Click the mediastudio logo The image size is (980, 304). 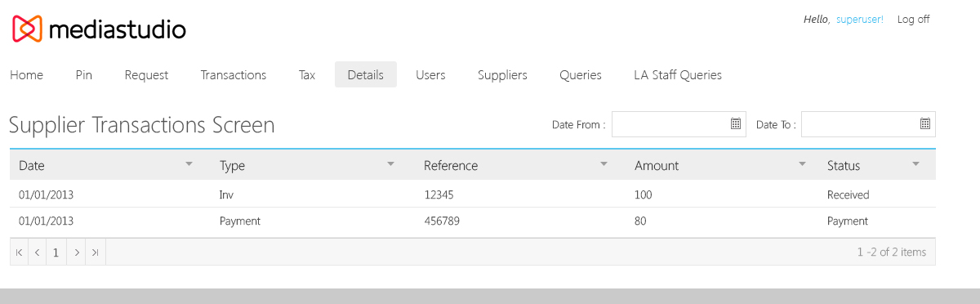(x=99, y=29)
